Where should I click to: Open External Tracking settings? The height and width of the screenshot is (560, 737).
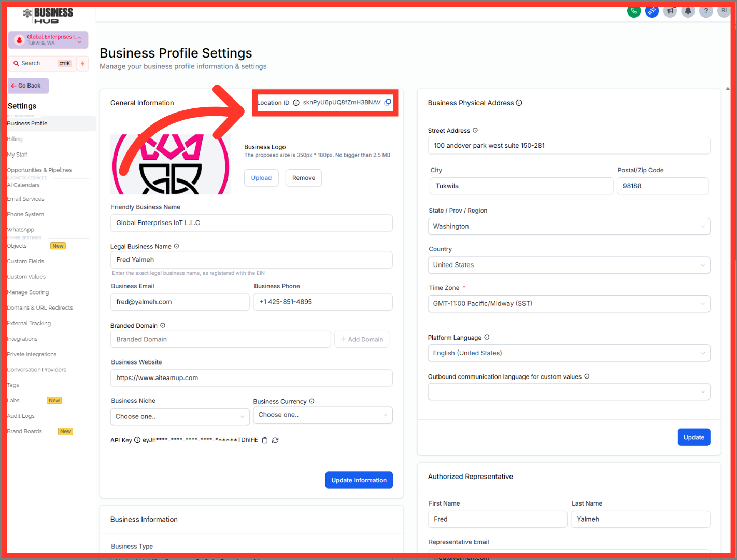(x=29, y=324)
